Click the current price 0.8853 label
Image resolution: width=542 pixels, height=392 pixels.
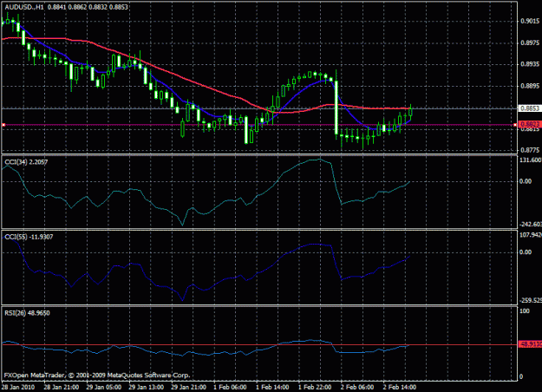pos(530,108)
